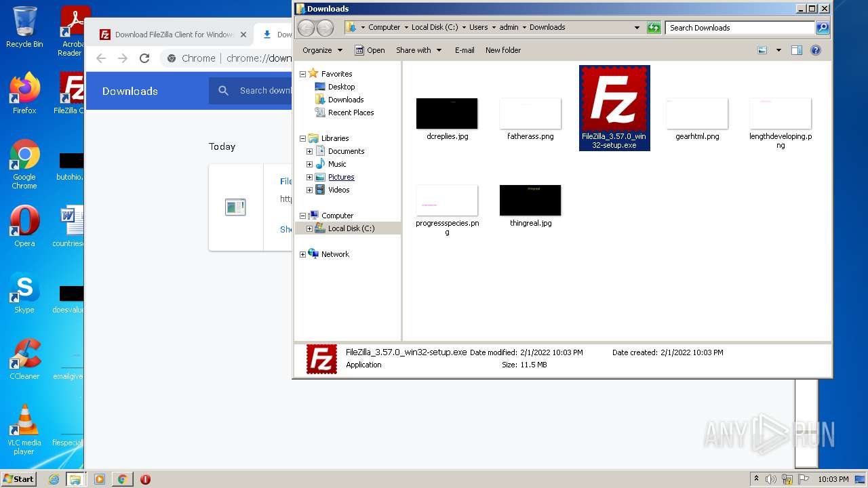Refresh the Downloads folder view
This screenshot has width=868, height=488.
(654, 28)
